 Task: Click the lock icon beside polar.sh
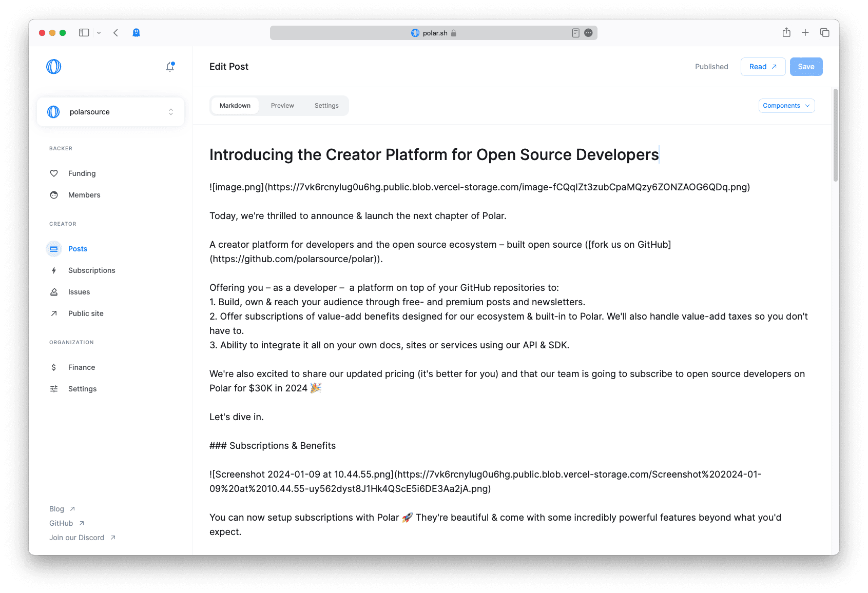coord(454,33)
